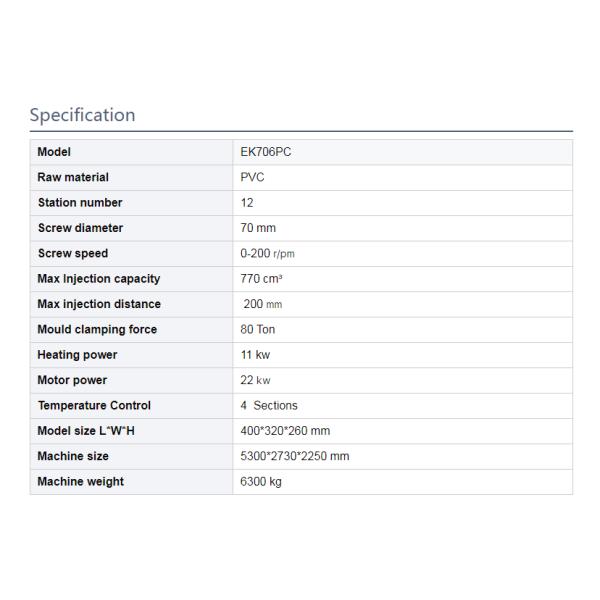Click the Screw diameter label
600x600 pixels.
tap(80, 228)
